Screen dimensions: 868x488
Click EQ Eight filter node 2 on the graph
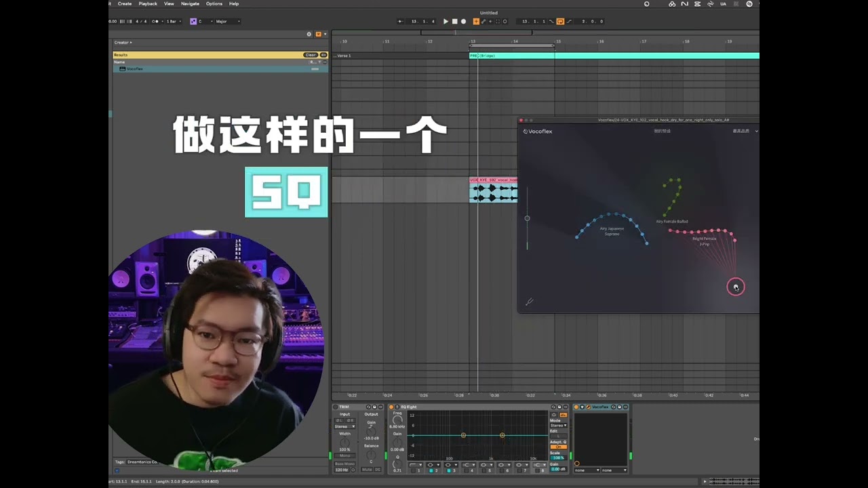tap(463, 435)
